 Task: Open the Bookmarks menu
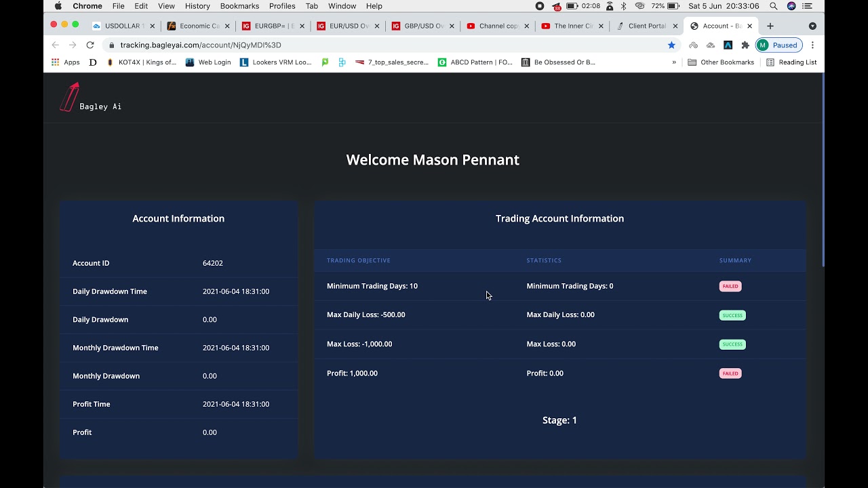[239, 6]
